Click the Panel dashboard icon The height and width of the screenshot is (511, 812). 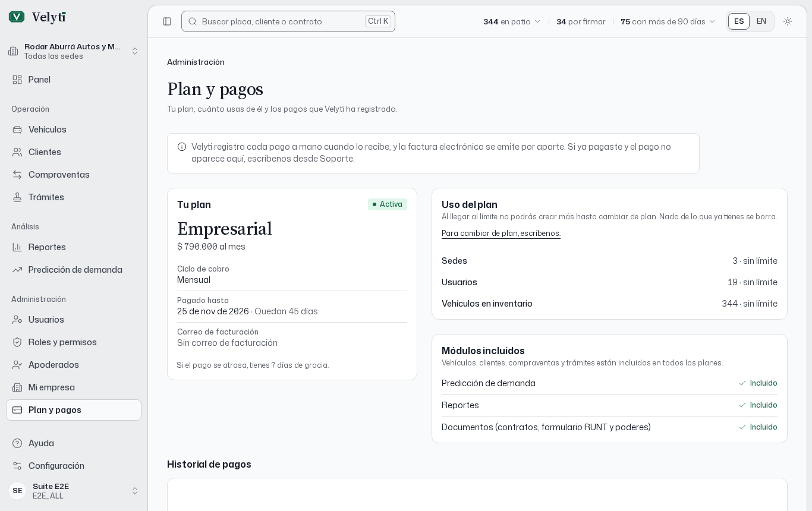click(x=17, y=80)
